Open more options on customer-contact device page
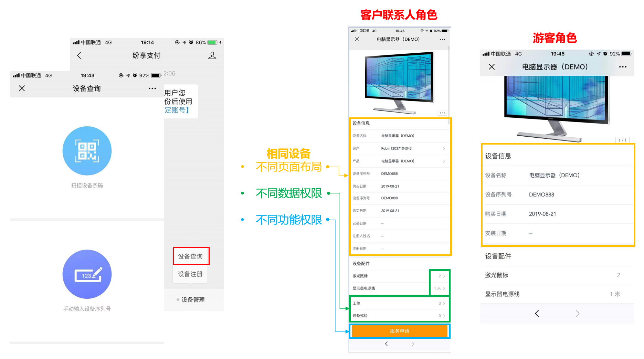Viewport: 644px width, 359px height. point(443,39)
